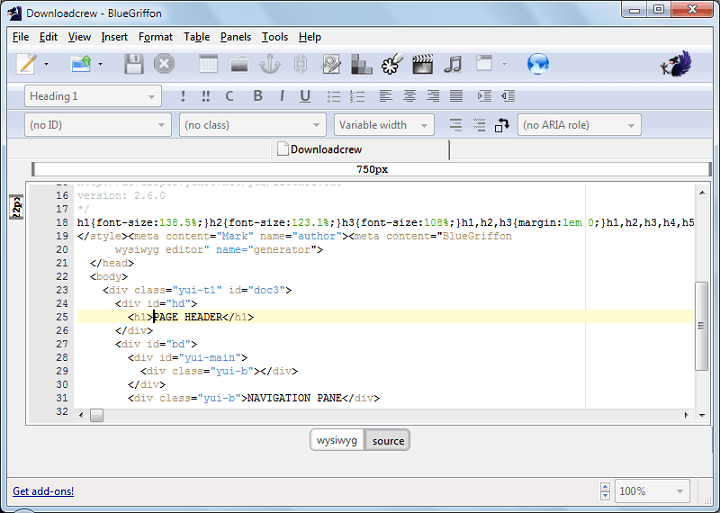Decrease indent of paragraph
Viewport: 720px width, 513px height.
(x=508, y=96)
